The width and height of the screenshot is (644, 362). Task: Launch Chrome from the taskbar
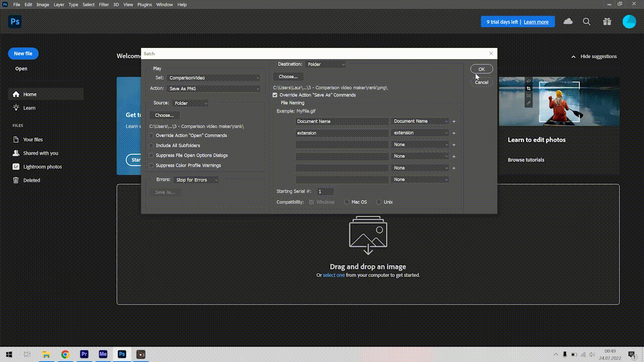[x=65, y=354]
